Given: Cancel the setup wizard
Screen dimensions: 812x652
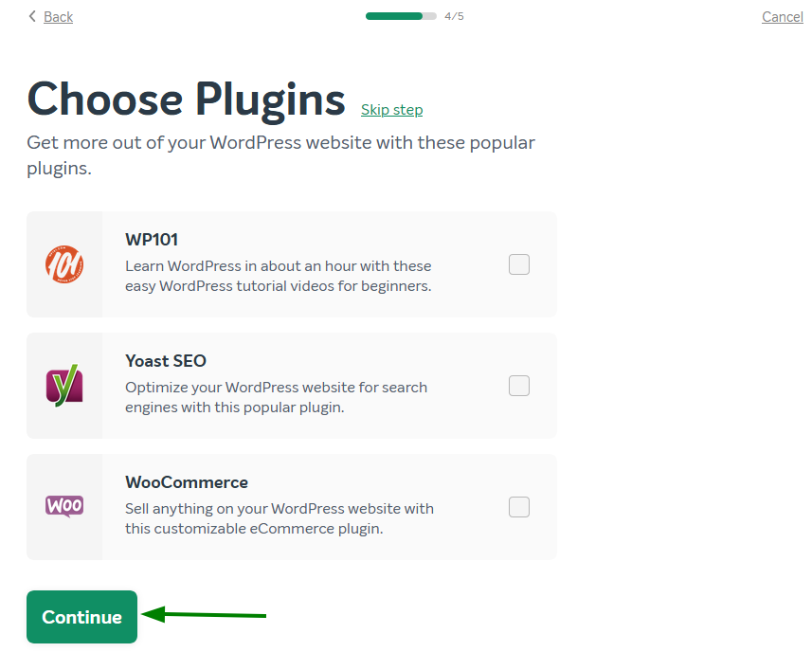Looking at the screenshot, I should click(x=783, y=17).
